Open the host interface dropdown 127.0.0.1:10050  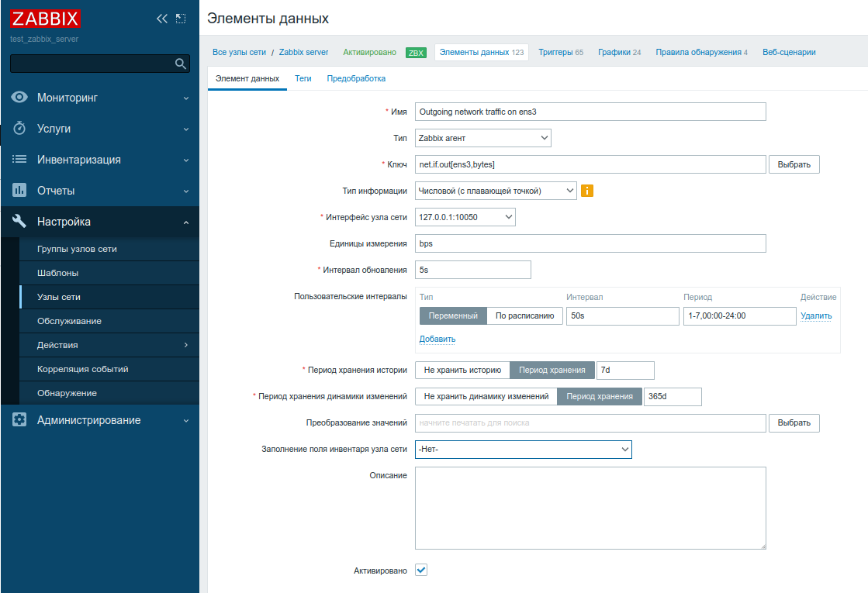point(465,217)
